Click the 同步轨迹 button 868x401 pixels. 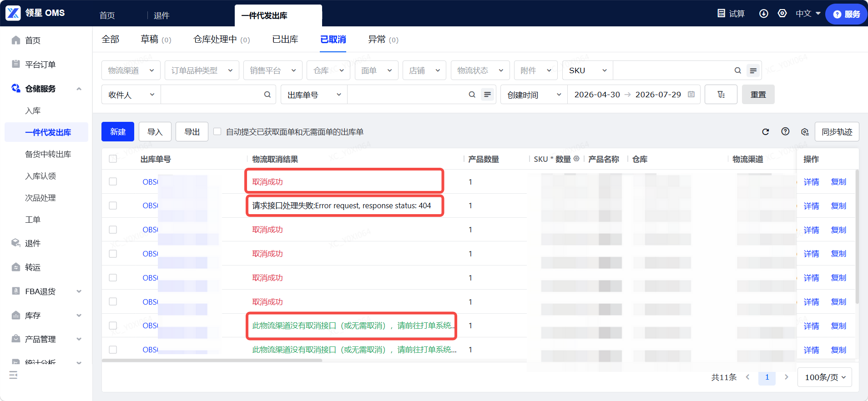(837, 132)
